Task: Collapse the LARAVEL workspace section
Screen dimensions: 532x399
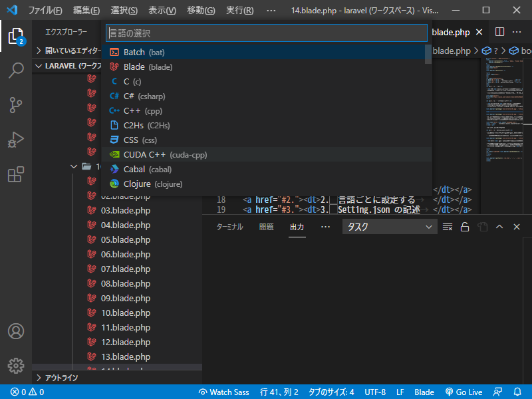Action: point(68,66)
